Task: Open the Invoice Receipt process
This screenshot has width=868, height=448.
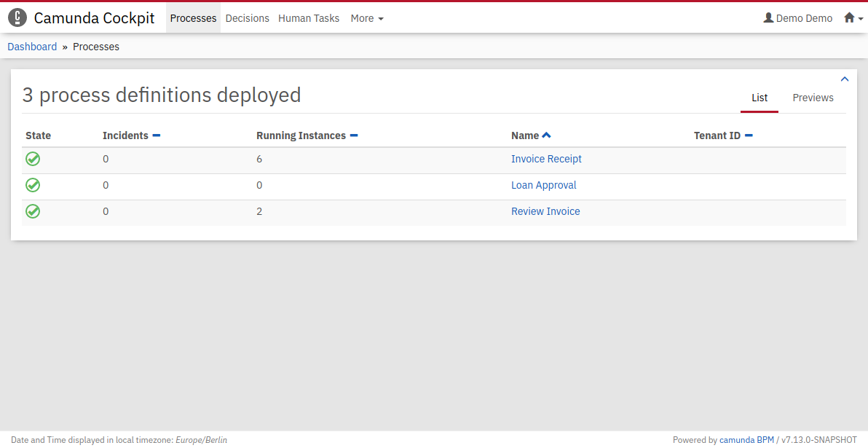Action: point(546,159)
